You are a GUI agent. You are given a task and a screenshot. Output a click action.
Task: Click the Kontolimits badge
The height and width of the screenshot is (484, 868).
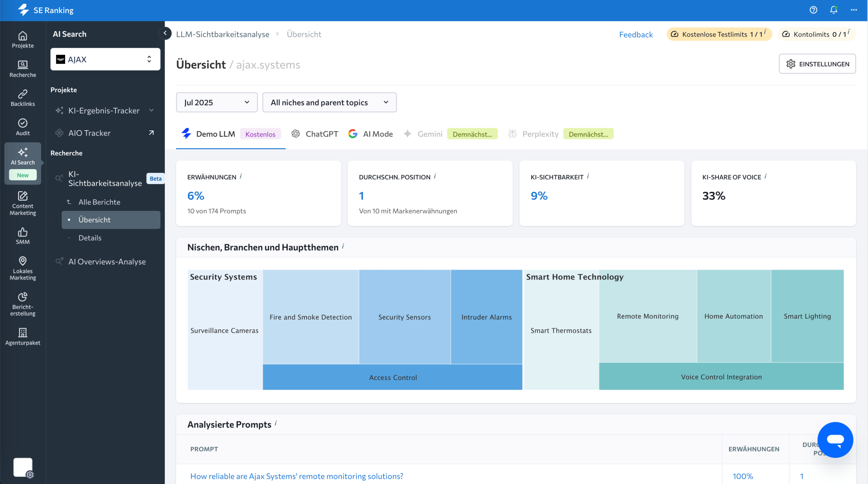(x=816, y=34)
